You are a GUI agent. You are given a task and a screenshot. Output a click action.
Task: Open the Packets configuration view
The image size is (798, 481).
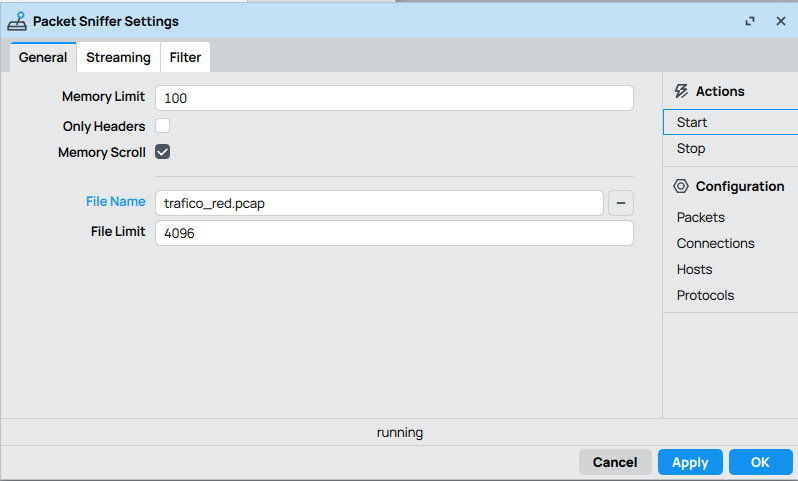[x=700, y=217]
